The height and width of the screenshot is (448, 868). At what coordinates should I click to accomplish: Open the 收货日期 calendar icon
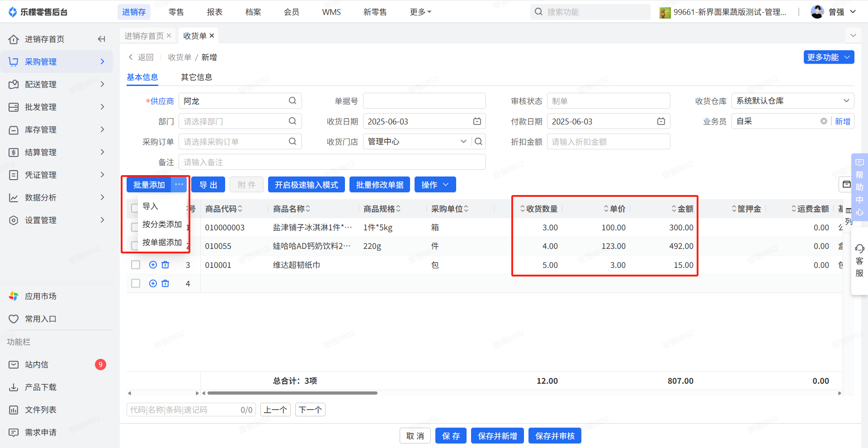pyautogui.click(x=477, y=121)
